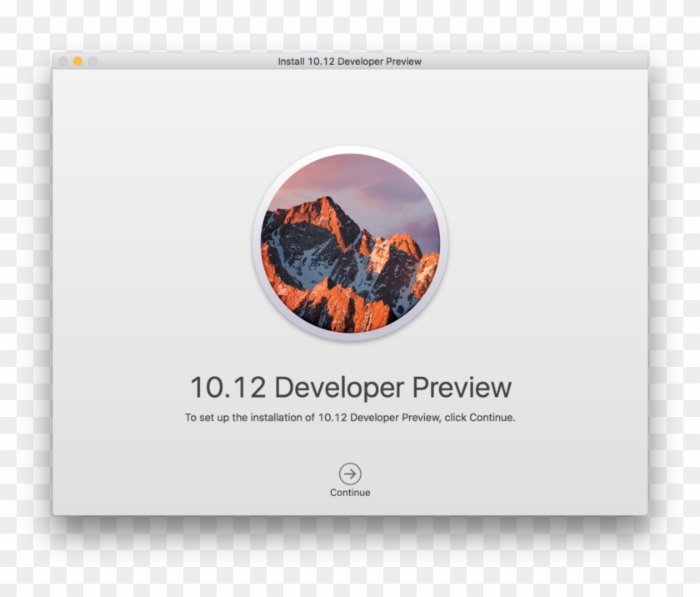
Task: Select the 10.12 Developer Preview heading
Action: 349,385
